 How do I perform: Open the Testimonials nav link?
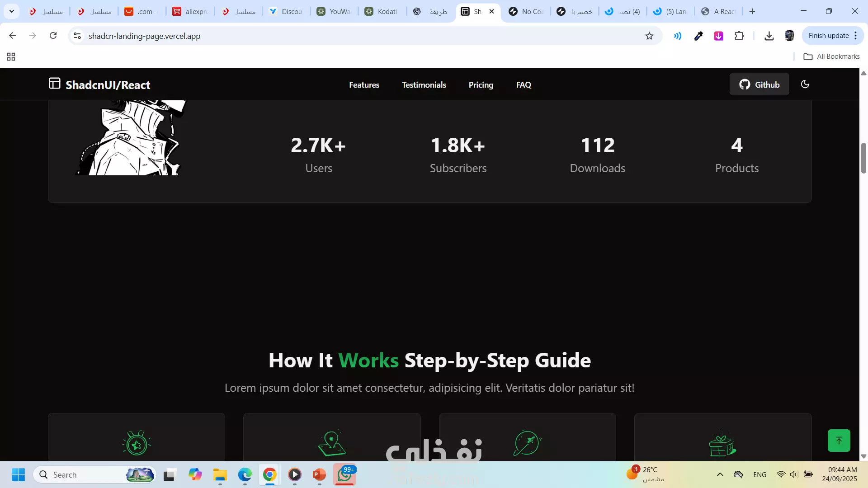coord(424,85)
